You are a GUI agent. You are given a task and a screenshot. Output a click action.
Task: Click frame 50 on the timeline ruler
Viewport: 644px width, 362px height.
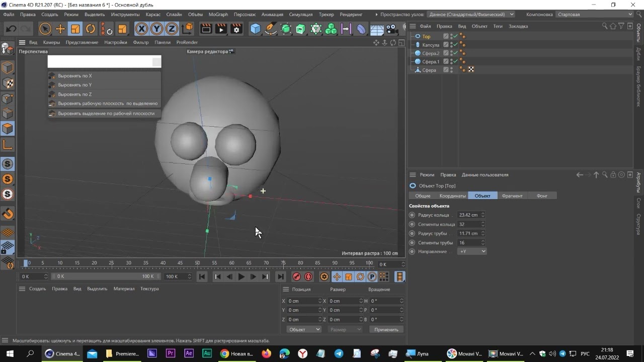(197, 263)
